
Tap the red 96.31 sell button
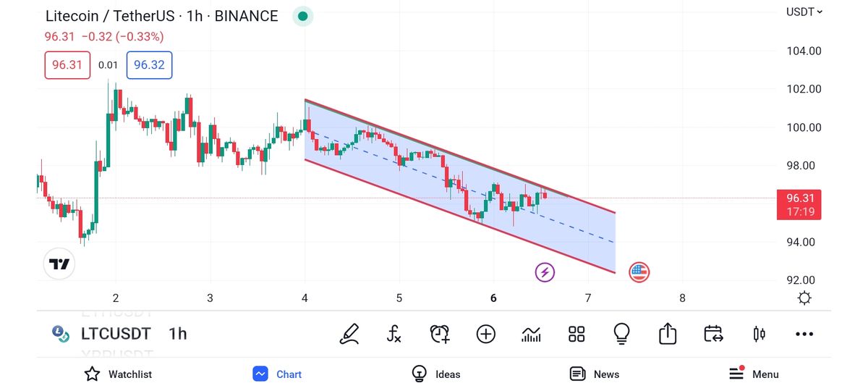pos(67,65)
